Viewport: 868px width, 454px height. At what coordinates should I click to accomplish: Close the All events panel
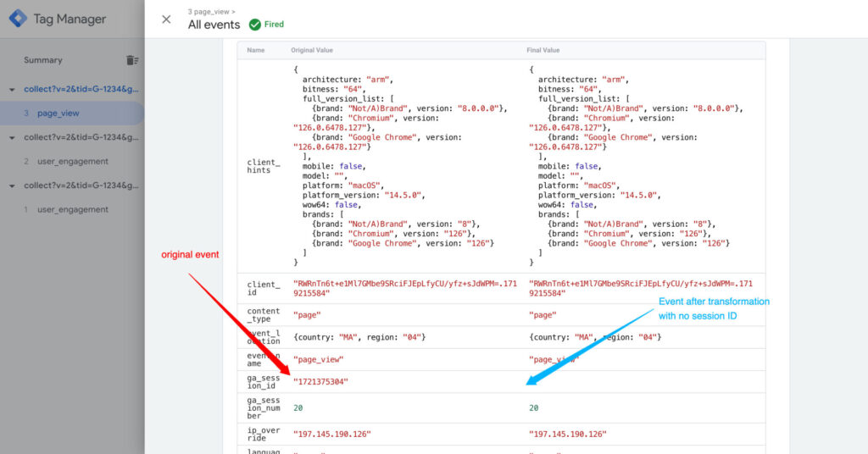[x=166, y=19]
